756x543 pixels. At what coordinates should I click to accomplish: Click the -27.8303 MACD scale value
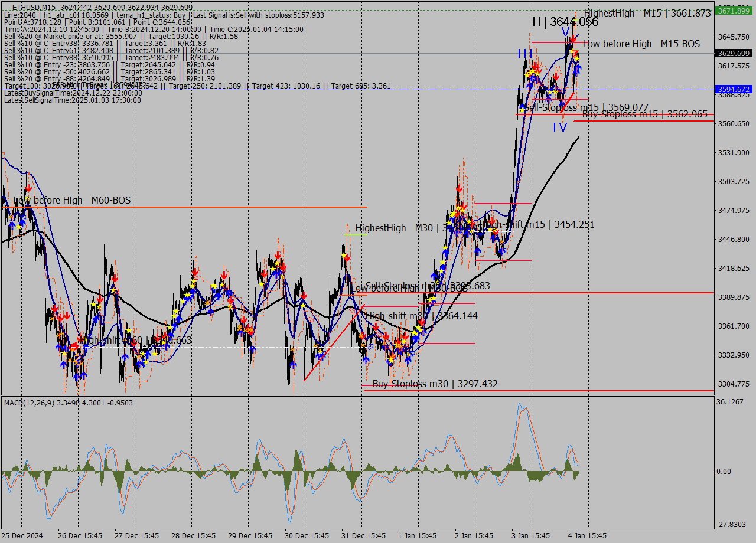pyautogui.click(x=731, y=524)
